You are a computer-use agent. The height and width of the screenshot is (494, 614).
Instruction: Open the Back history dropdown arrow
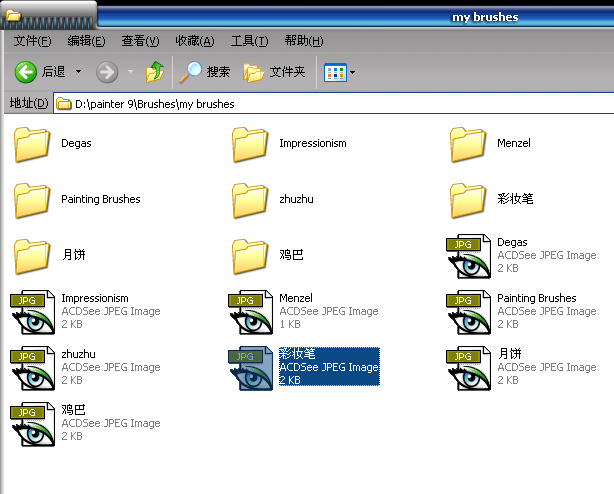pyautogui.click(x=78, y=72)
